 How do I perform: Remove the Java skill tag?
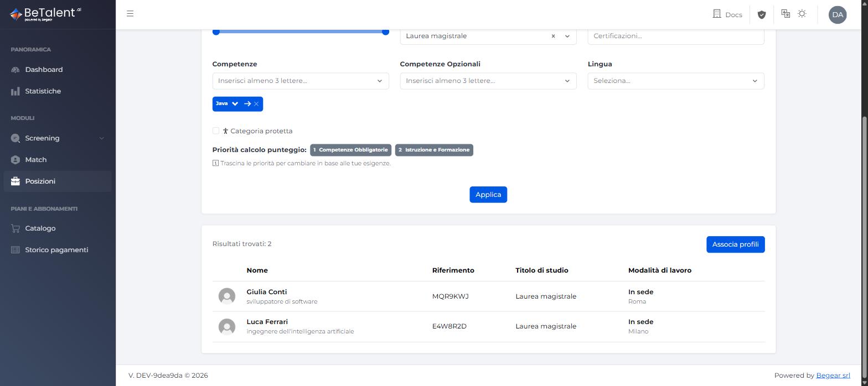(x=256, y=104)
